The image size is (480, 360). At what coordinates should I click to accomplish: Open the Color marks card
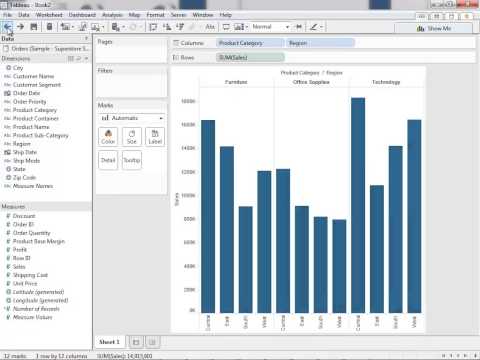pos(108,137)
